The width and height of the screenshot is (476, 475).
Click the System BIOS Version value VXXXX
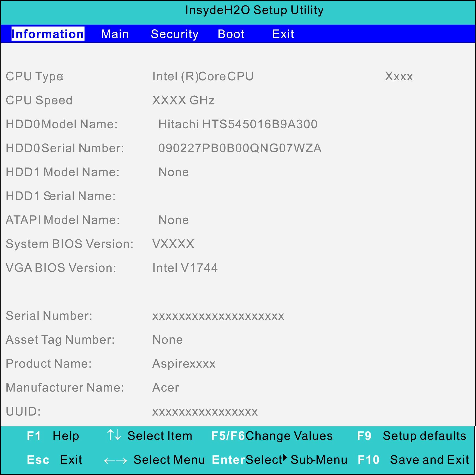173,244
